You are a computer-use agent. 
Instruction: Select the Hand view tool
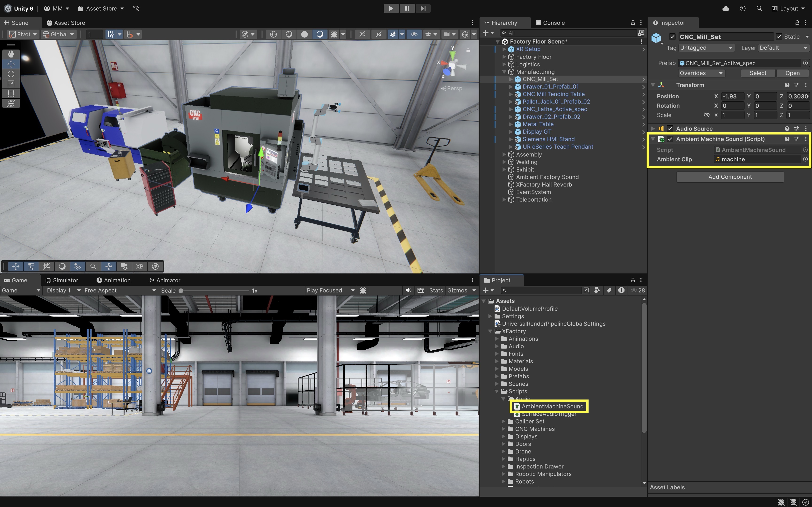click(11, 54)
